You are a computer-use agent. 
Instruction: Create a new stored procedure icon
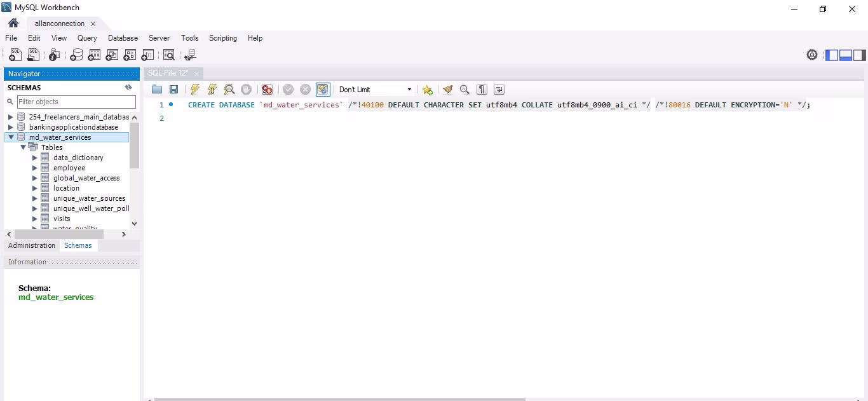(x=130, y=55)
